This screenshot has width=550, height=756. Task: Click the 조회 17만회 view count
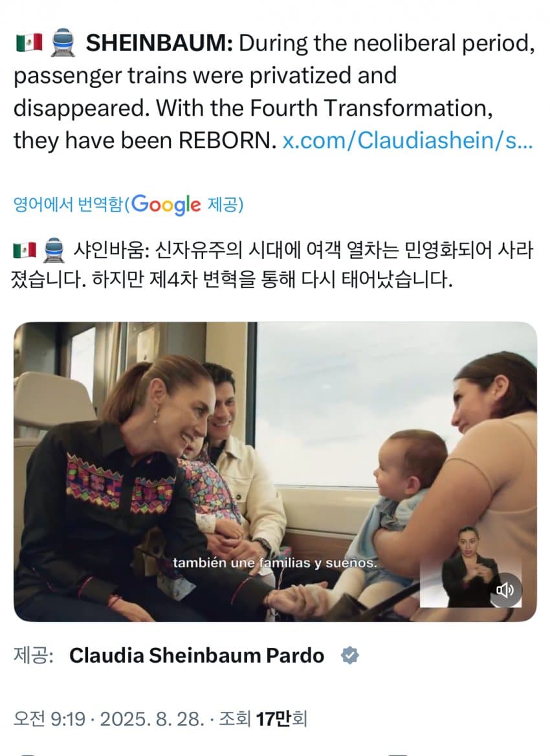click(x=263, y=719)
